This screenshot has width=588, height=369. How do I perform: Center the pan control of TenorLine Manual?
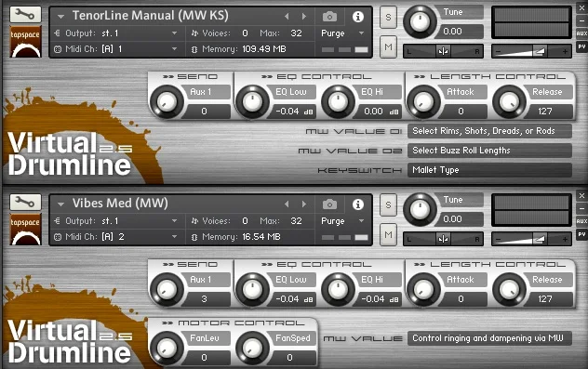(443, 51)
